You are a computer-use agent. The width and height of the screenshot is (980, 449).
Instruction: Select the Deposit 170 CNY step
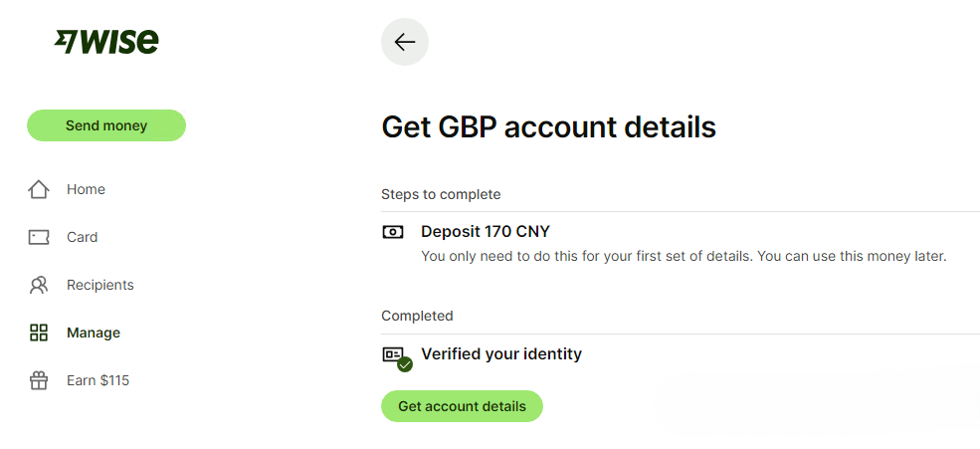[486, 232]
